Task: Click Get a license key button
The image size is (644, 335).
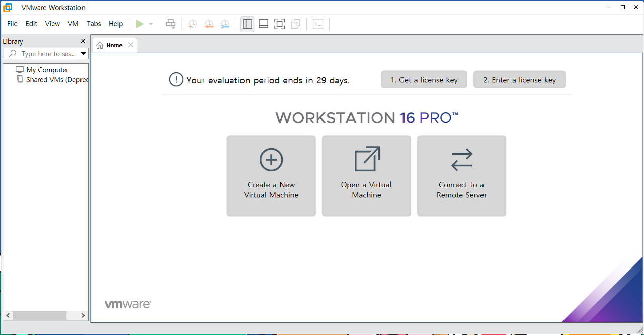Action: click(x=424, y=80)
